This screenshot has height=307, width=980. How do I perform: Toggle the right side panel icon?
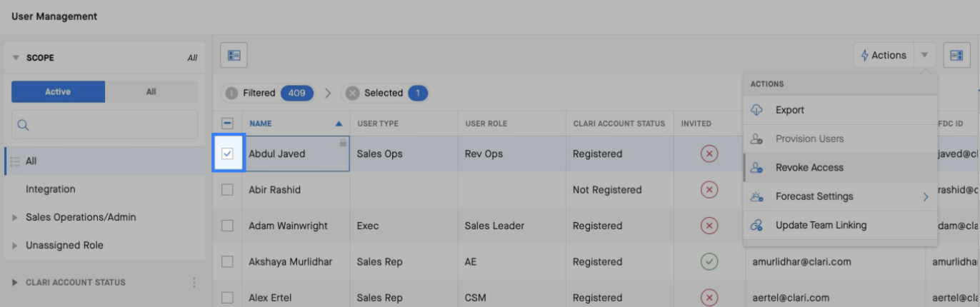coord(957,55)
